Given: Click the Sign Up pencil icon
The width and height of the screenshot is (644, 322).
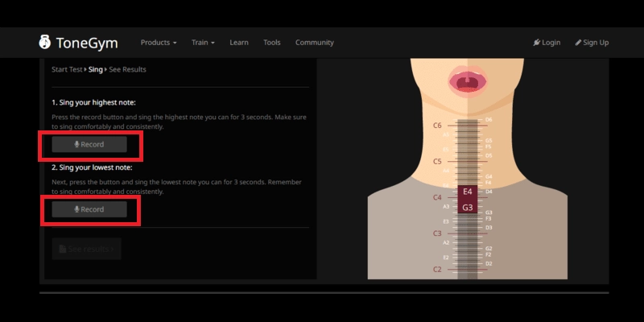Looking at the screenshot, I should pyautogui.click(x=578, y=43).
